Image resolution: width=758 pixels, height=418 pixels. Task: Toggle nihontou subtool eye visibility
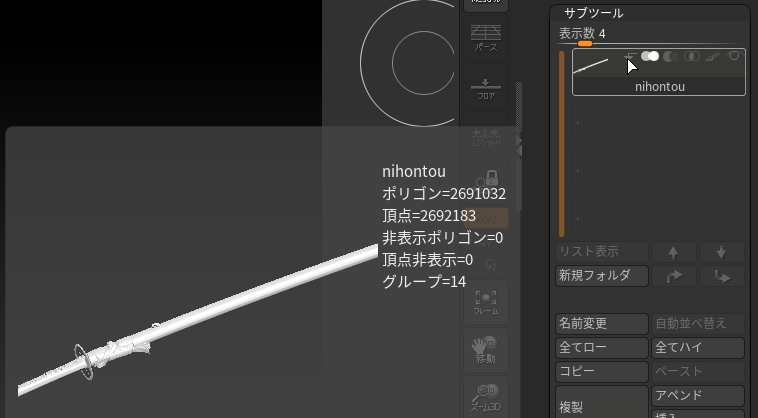pyautogui.click(x=734, y=56)
